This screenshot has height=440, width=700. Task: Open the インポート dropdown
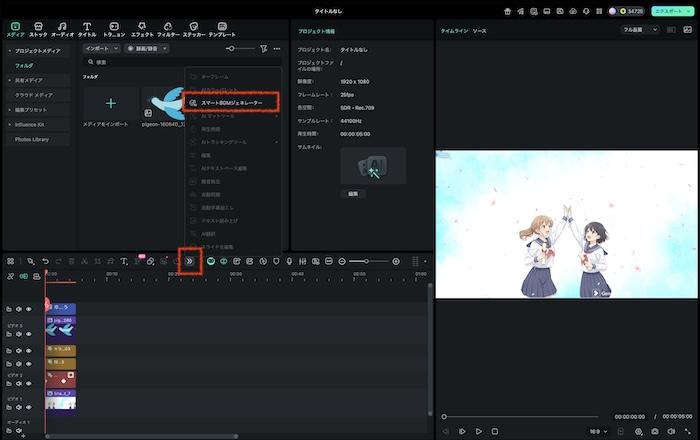click(100, 48)
